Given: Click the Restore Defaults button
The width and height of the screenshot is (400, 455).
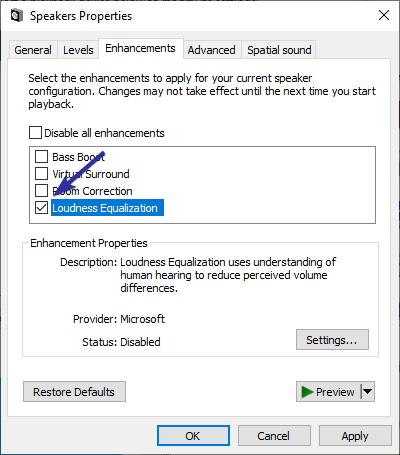Looking at the screenshot, I should 74,392.
